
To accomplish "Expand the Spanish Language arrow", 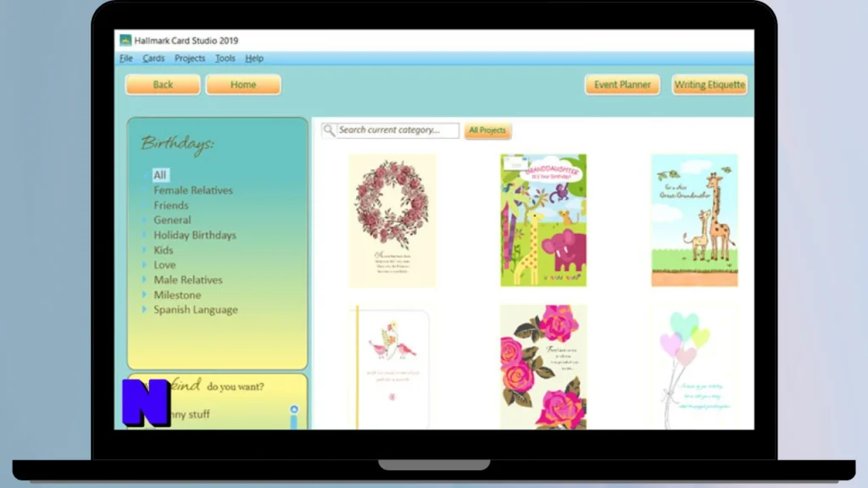I will [144, 309].
